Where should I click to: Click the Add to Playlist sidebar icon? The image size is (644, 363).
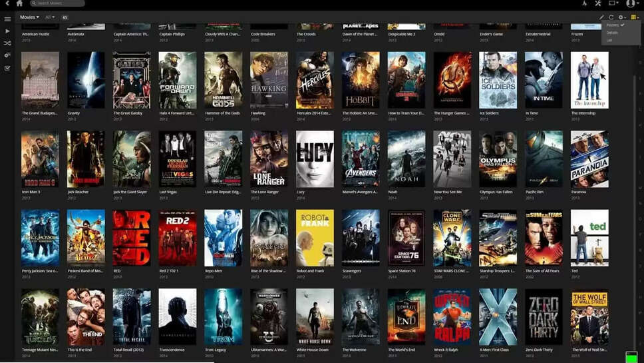tap(7, 55)
